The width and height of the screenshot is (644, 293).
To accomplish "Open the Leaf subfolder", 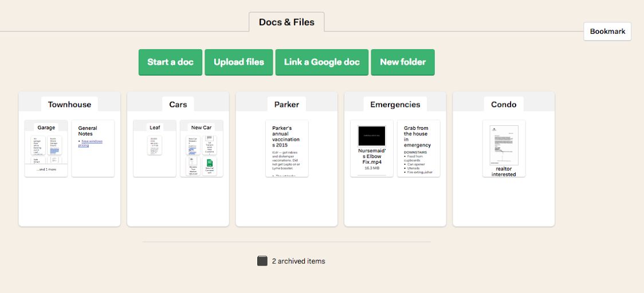I will pyautogui.click(x=155, y=128).
